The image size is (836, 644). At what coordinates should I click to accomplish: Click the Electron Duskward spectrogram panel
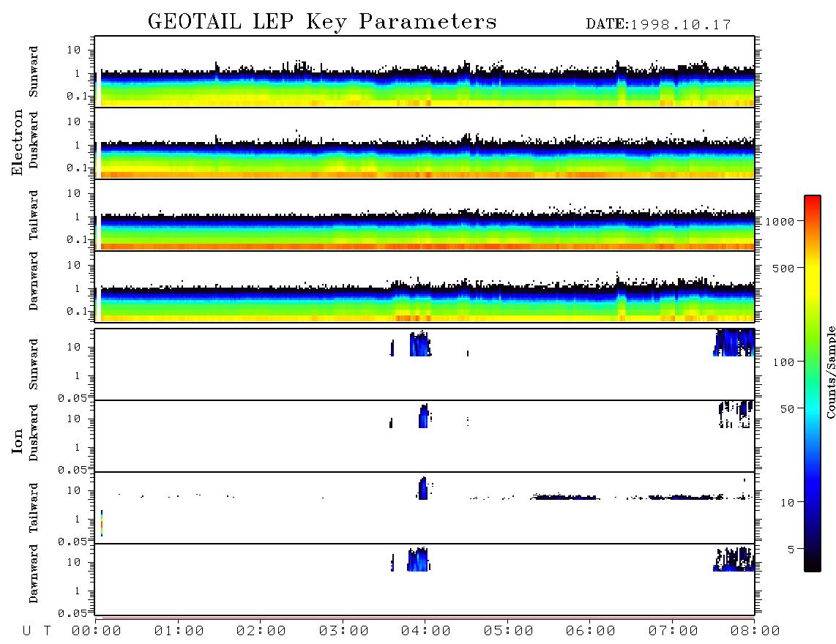(425, 143)
